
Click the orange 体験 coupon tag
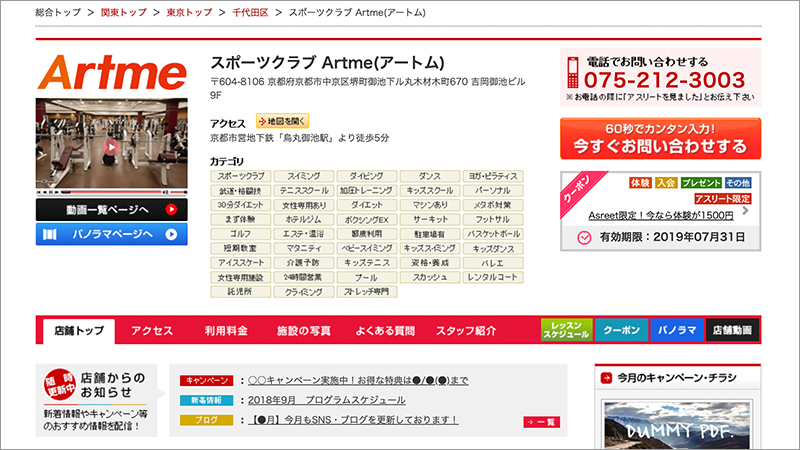[640, 183]
